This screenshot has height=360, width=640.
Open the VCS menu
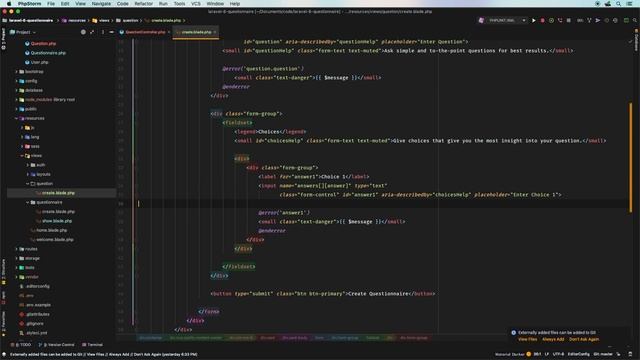(x=196, y=4)
